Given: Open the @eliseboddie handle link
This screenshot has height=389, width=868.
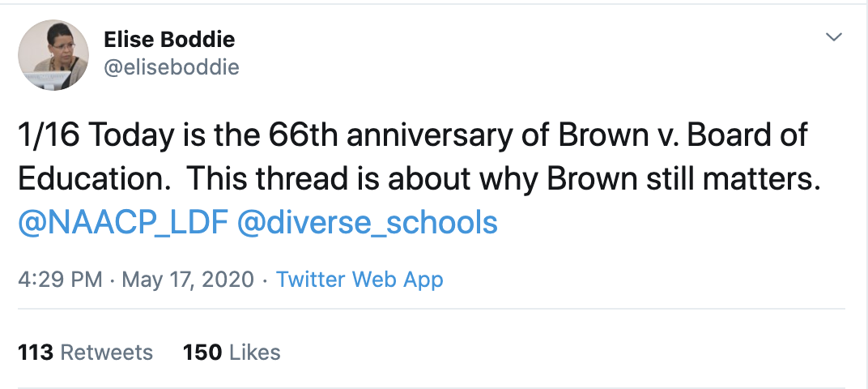Looking at the screenshot, I should tap(172, 67).
